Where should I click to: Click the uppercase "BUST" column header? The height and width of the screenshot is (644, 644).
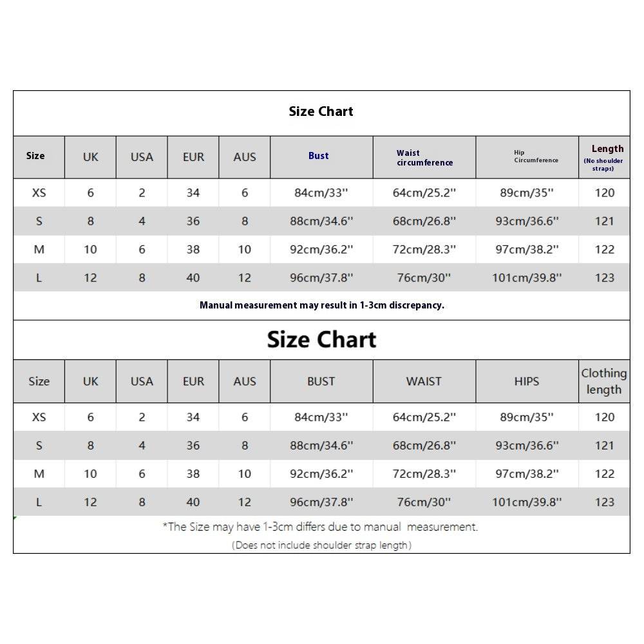tap(321, 381)
